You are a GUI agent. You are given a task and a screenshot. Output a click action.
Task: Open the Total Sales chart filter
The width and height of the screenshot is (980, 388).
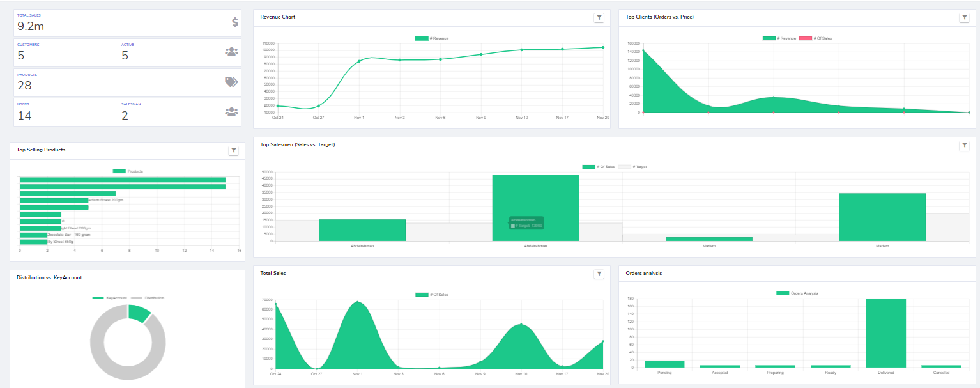[599, 274]
